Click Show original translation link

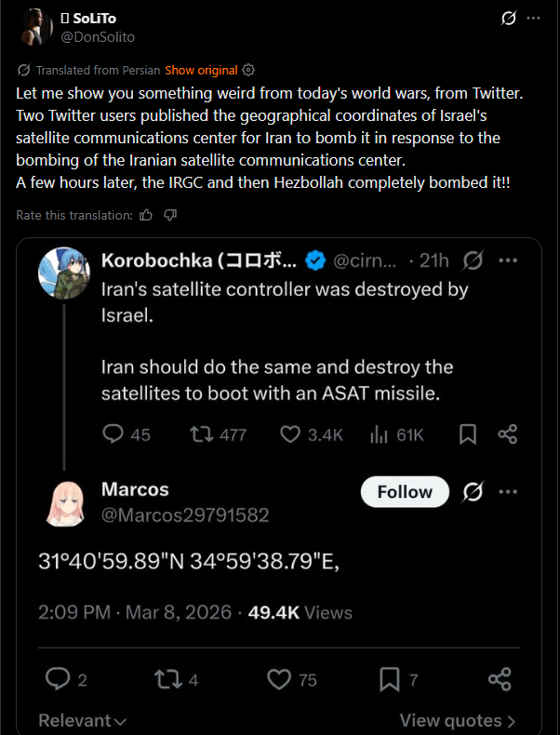201,71
